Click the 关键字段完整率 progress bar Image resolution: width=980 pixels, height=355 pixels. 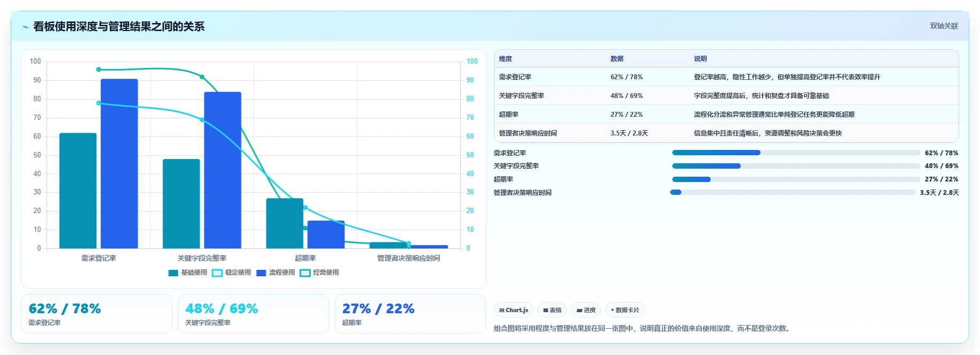pyautogui.click(x=796, y=166)
